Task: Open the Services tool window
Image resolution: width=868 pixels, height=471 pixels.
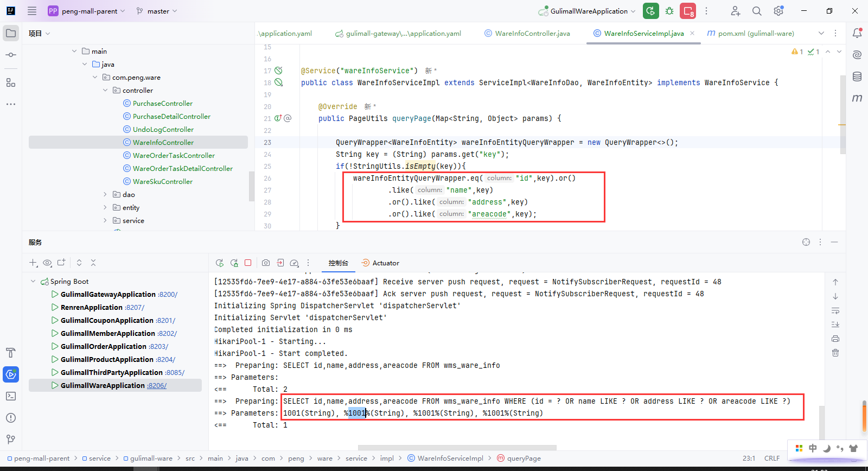Action: [11, 374]
